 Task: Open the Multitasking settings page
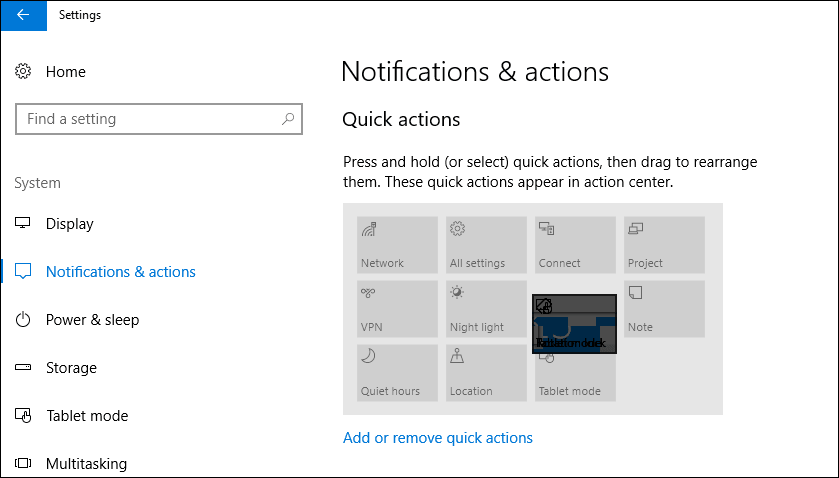click(86, 464)
